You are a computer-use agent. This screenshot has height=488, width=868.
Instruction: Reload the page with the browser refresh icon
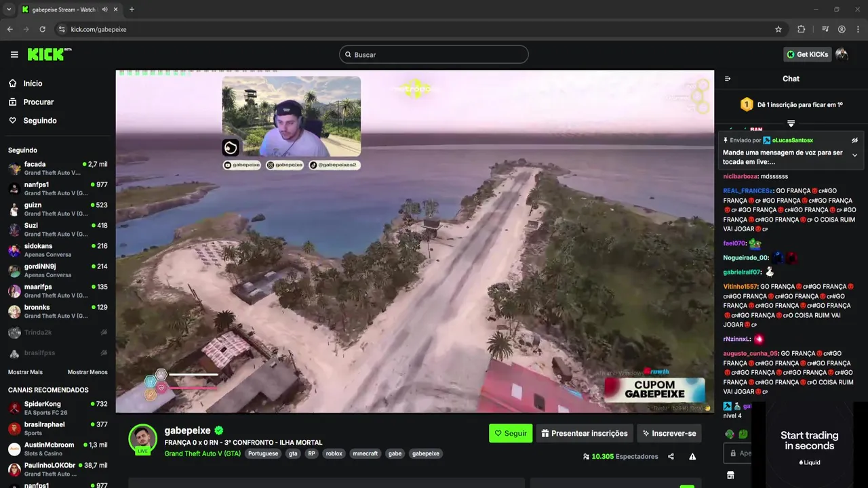click(x=42, y=29)
